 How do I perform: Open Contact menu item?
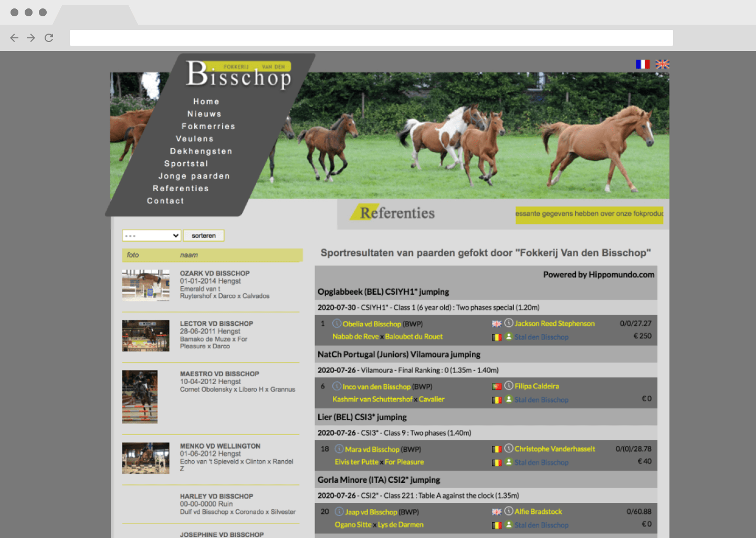tap(165, 201)
